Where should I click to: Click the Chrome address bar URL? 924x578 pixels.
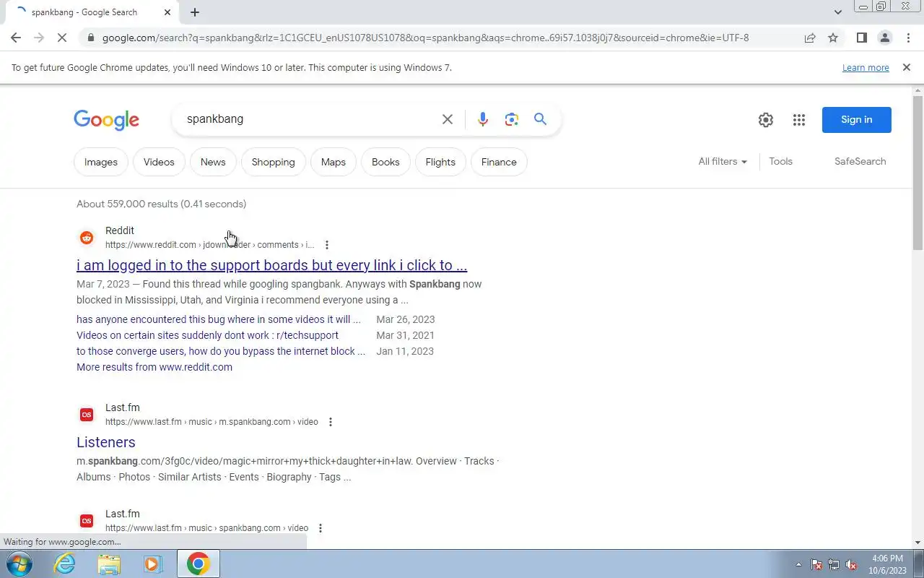coord(425,38)
